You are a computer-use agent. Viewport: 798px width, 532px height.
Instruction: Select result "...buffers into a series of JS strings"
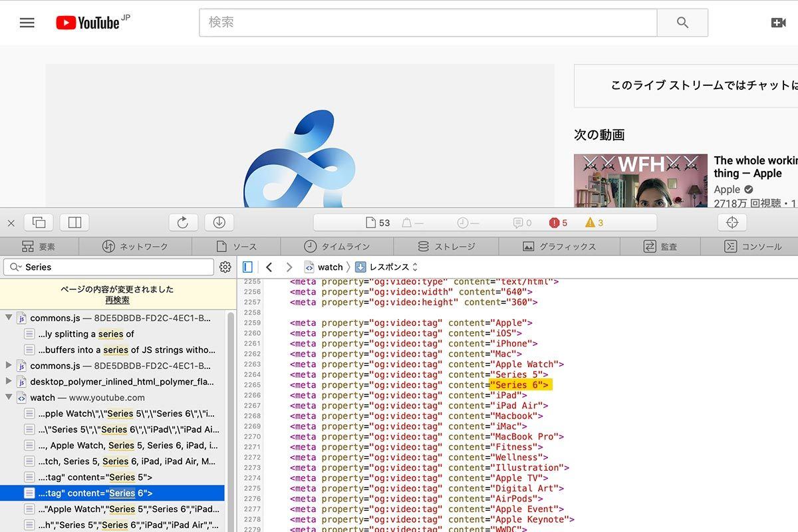(112, 350)
